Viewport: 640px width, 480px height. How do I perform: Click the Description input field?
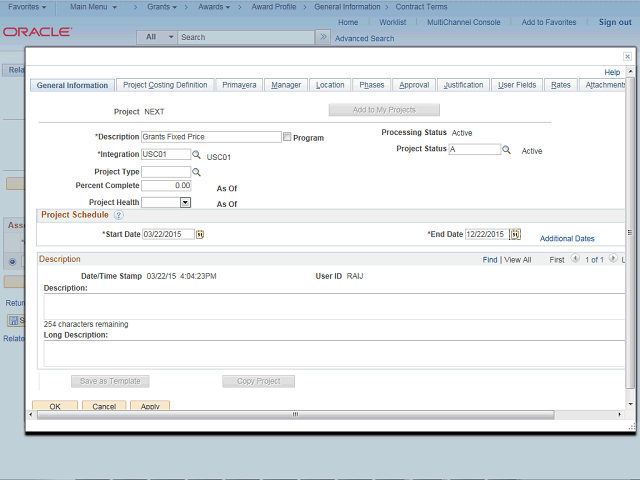[x=211, y=137]
